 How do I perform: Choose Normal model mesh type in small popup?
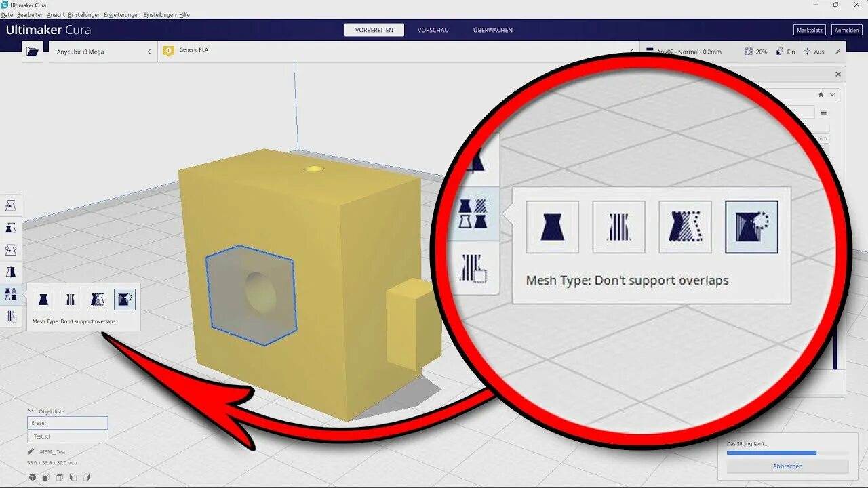coord(43,299)
